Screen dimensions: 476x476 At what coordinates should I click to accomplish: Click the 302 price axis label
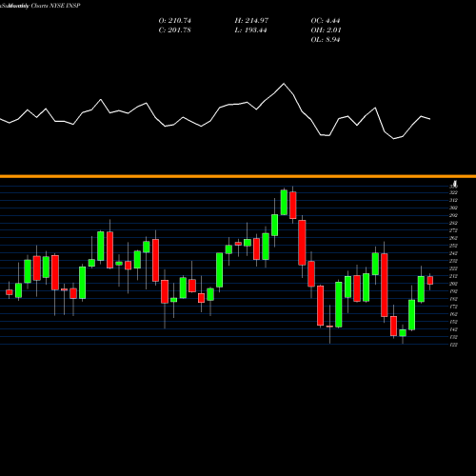453,208
